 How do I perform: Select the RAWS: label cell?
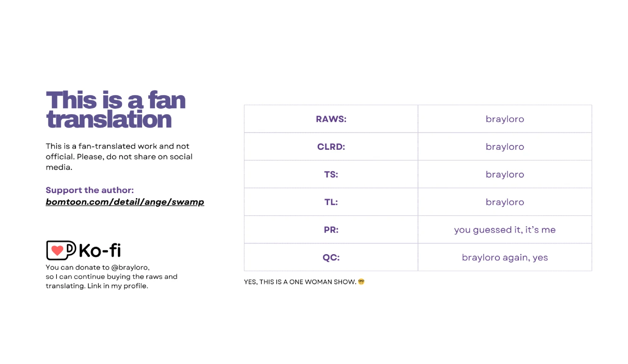(331, 119)
